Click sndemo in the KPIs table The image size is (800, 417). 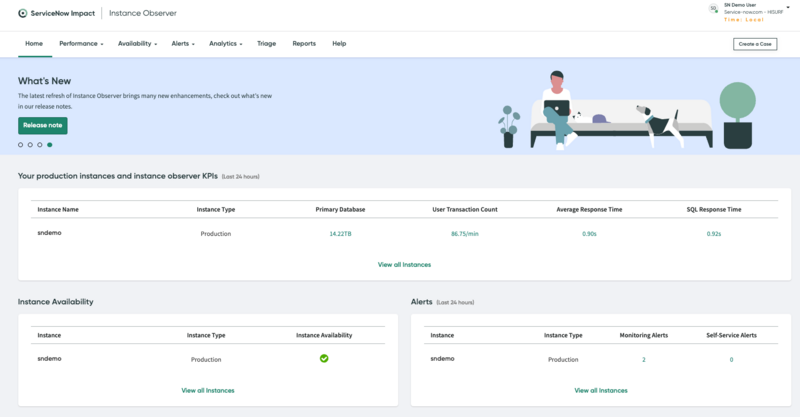tap(49, 233)
